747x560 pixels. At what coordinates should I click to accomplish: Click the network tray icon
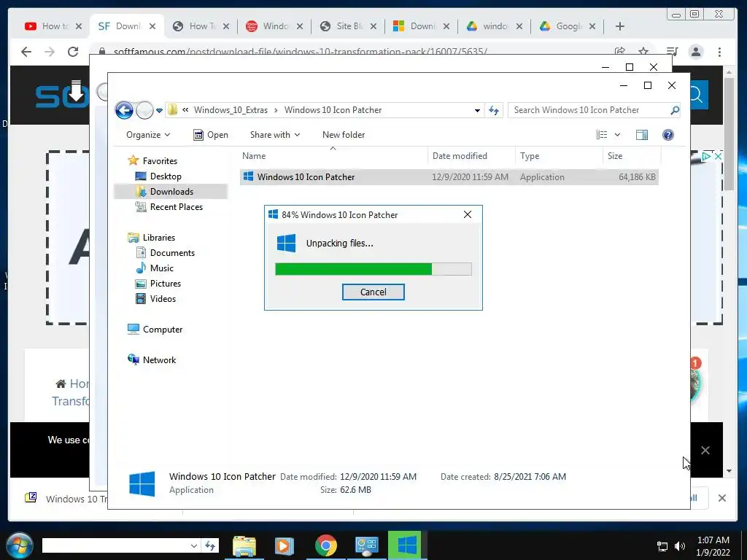[662, 546]
